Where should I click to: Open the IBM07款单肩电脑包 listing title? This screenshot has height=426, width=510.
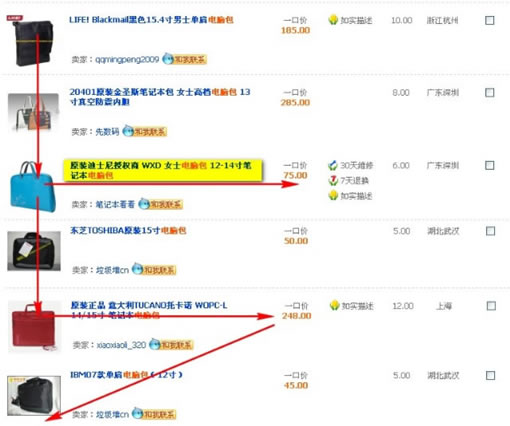click(126, 375)
